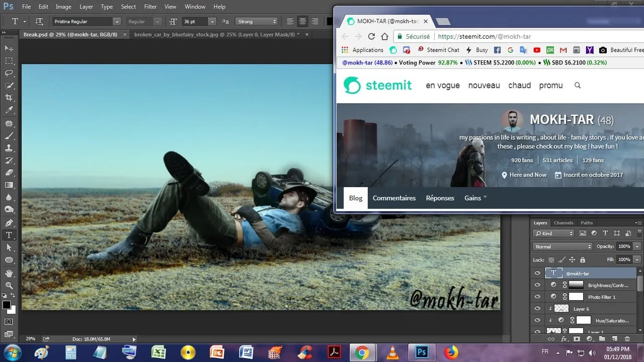Expand the Gains dropdown on Steemit

[x=475, y=198]
